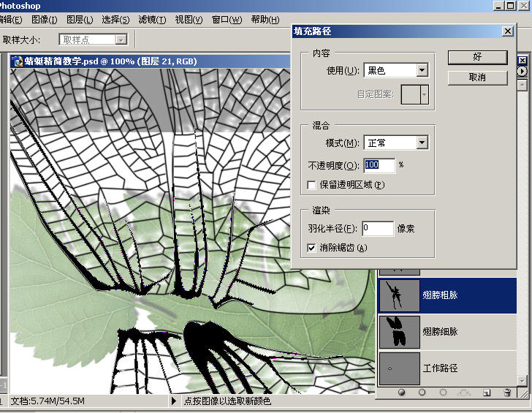The width and height of the screenshot is (532, 413).
Task: Open the 滤镜 menu
Action: tap(152, 20)
